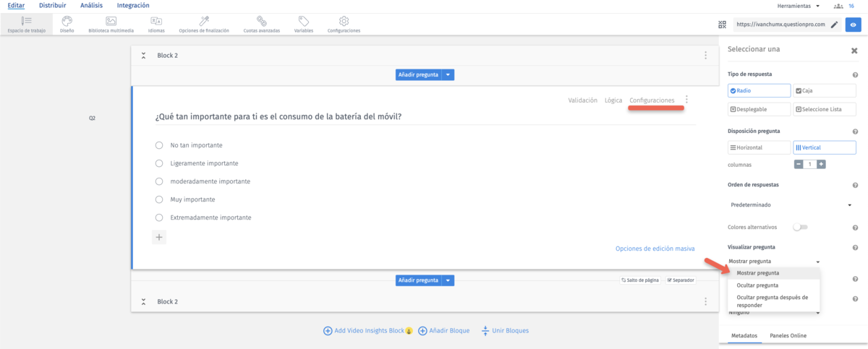Toggle the Separador checkbox button
Viewport: 868px width, 349px height.
680,280
